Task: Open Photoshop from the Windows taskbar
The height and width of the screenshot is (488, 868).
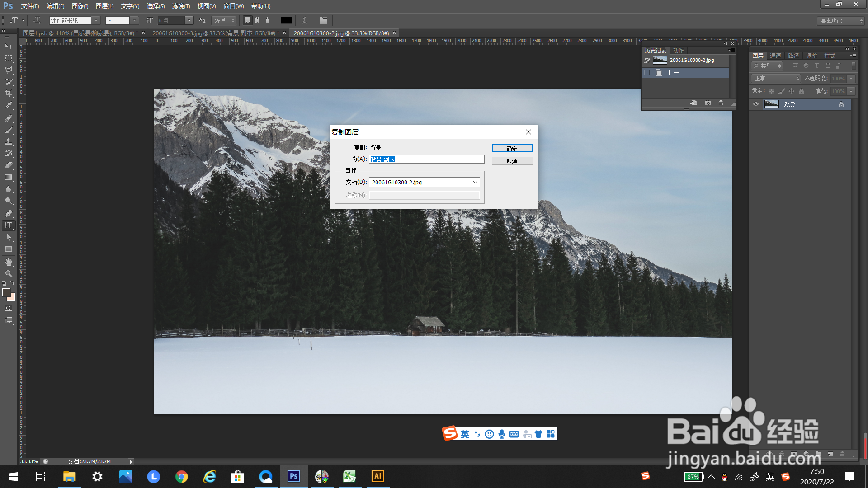Action: click(294, 476)
